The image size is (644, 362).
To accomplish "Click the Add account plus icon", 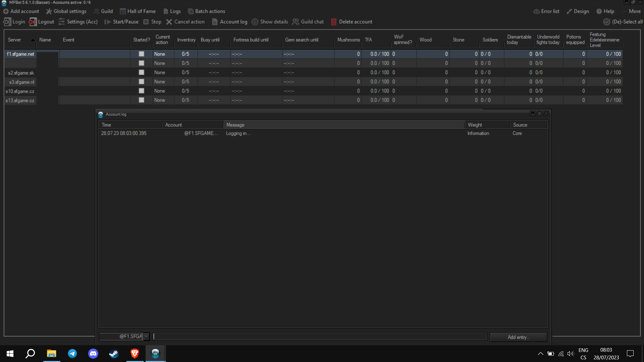I will pos(6,11).
